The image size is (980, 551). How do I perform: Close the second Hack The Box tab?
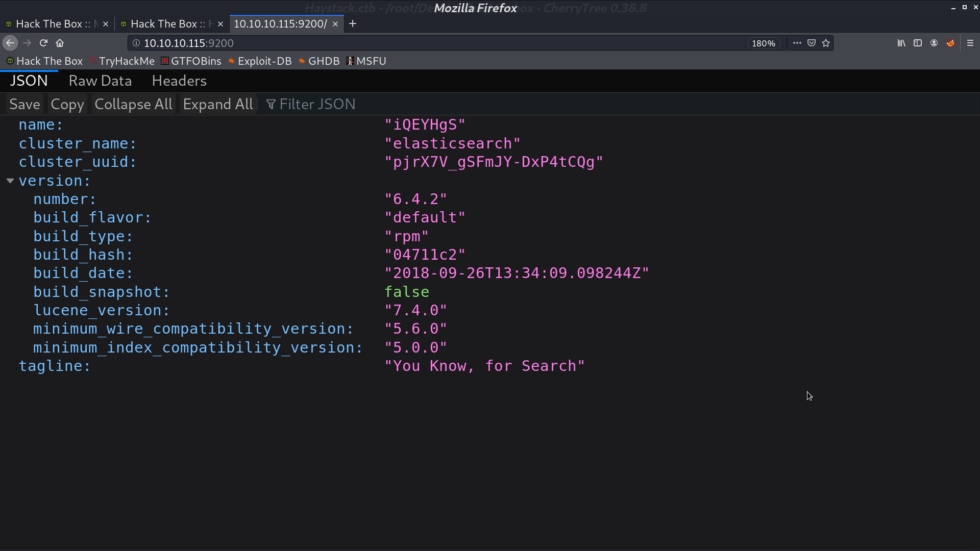220,24
